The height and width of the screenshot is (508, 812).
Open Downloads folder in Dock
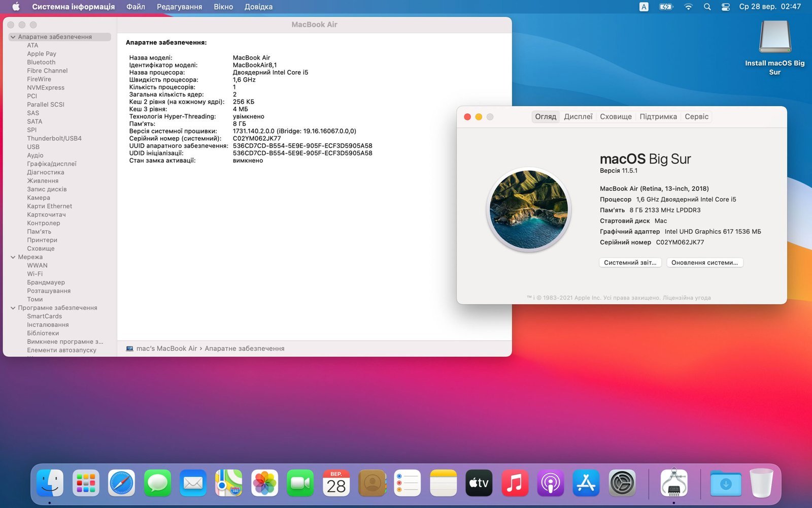point(726,483)
